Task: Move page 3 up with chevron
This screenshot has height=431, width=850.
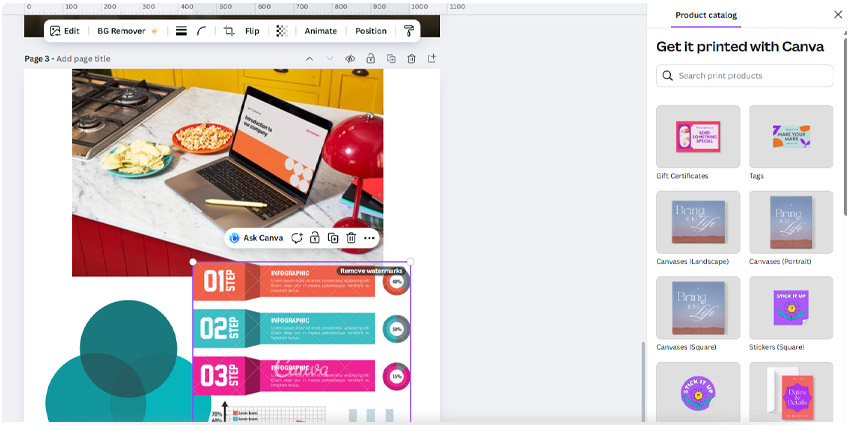Action: 310,59
